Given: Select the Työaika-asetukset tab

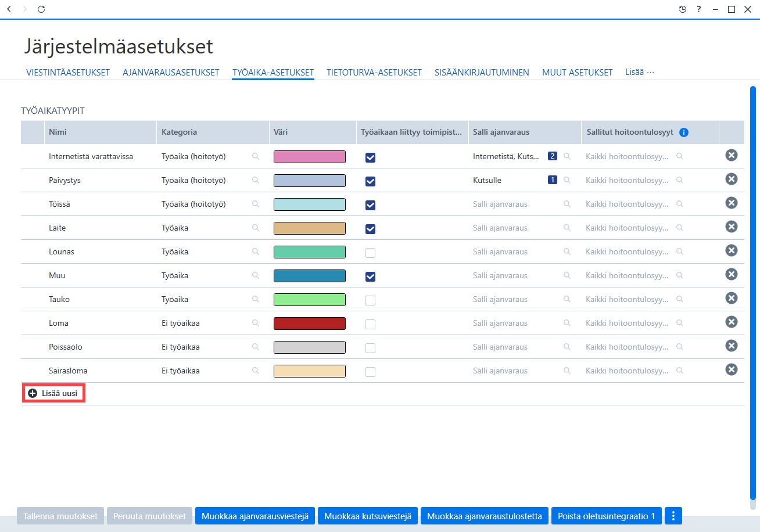Looking at the screenshot, I should pos(273,73).
